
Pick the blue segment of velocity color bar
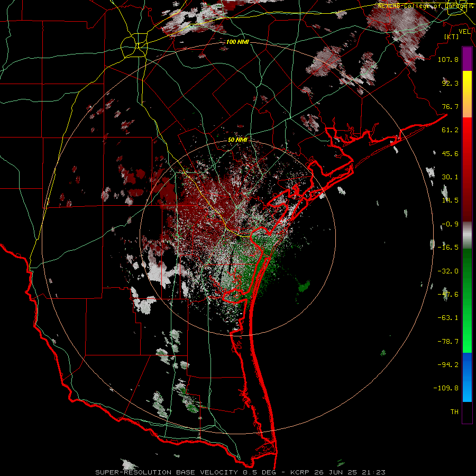pyautogui.click(x=467, y=377)
